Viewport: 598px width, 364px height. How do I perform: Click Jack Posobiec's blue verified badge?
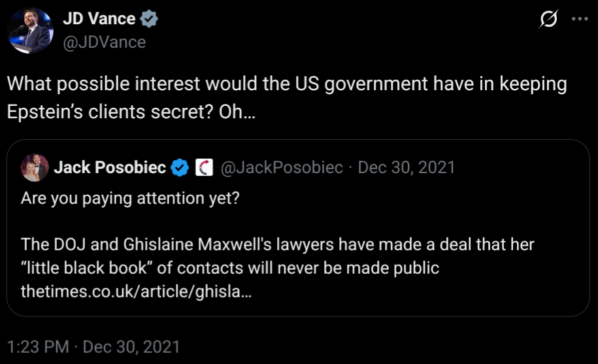click(180, 169)
